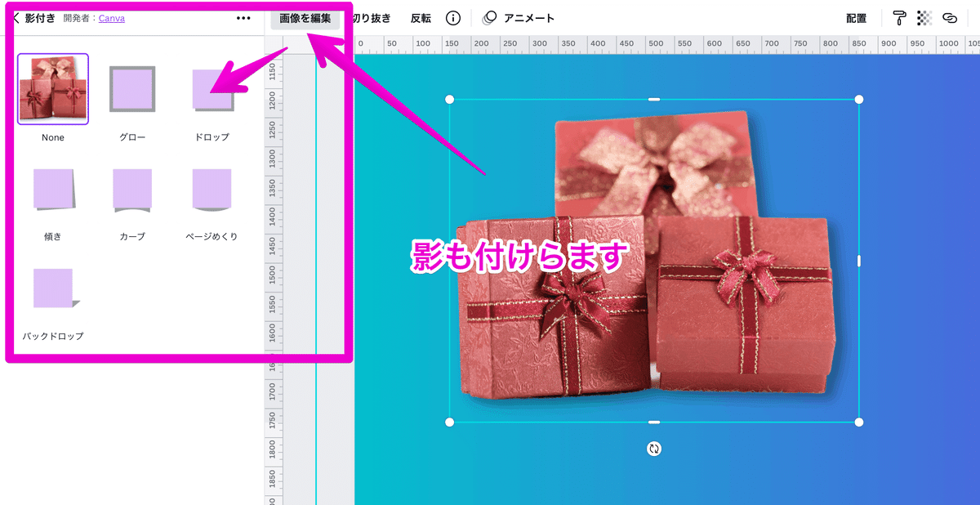Click the rotate handle below the image
The width and height of the screenshot is (980, 505).
[x=653, y=449]
